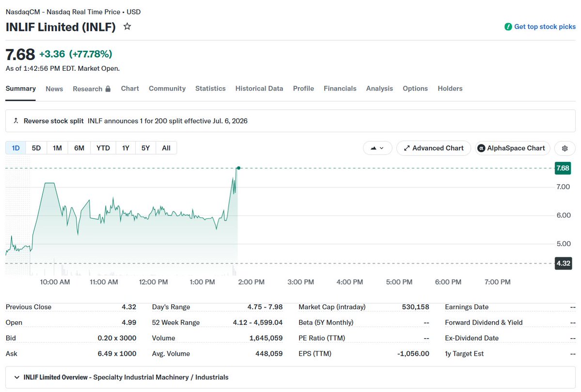Click the Previous Close value 4.32
Image resolution: width=581 pixels, height=392 pixels.
129,307
